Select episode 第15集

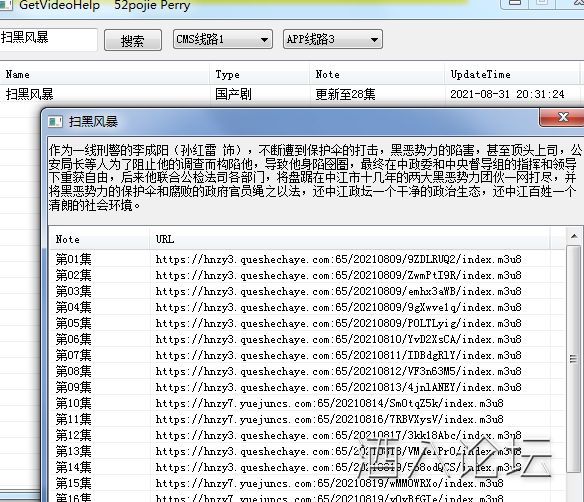74,483
